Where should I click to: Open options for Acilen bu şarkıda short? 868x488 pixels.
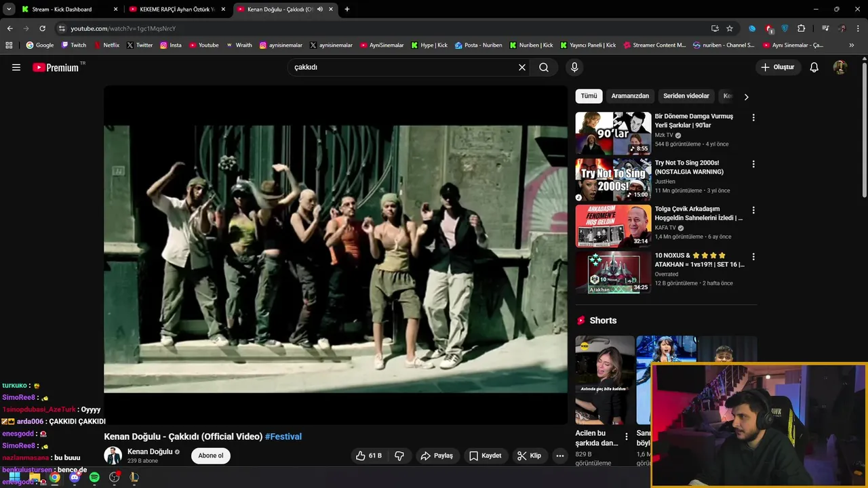point(626,436)
